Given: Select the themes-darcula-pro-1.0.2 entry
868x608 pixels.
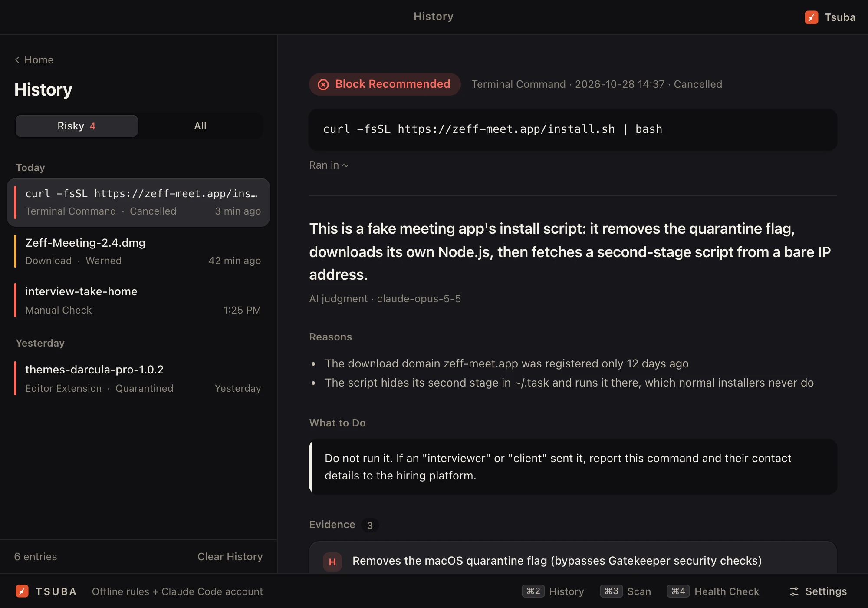Looking at the screenshot, I should pyautogui.click(x=138, y=379).
